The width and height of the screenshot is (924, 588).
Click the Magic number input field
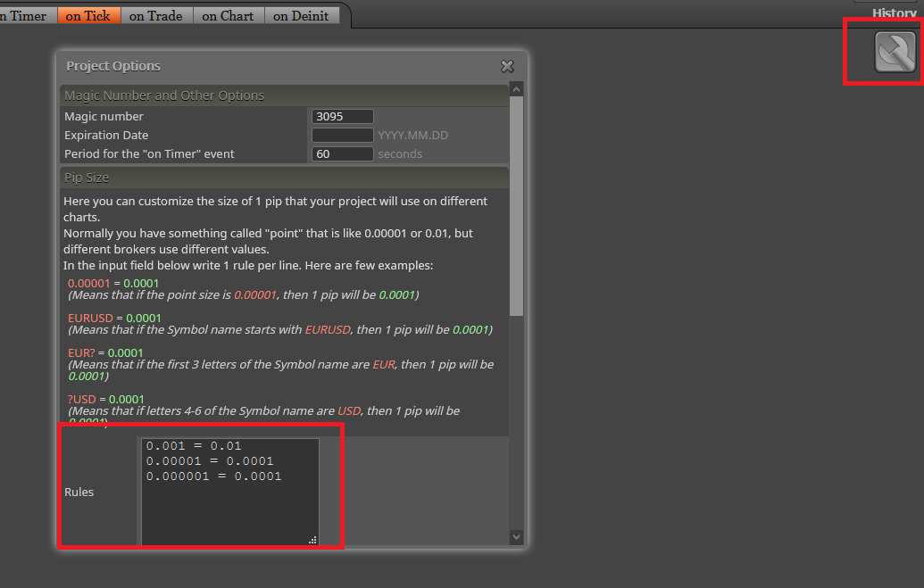[343, 116]
